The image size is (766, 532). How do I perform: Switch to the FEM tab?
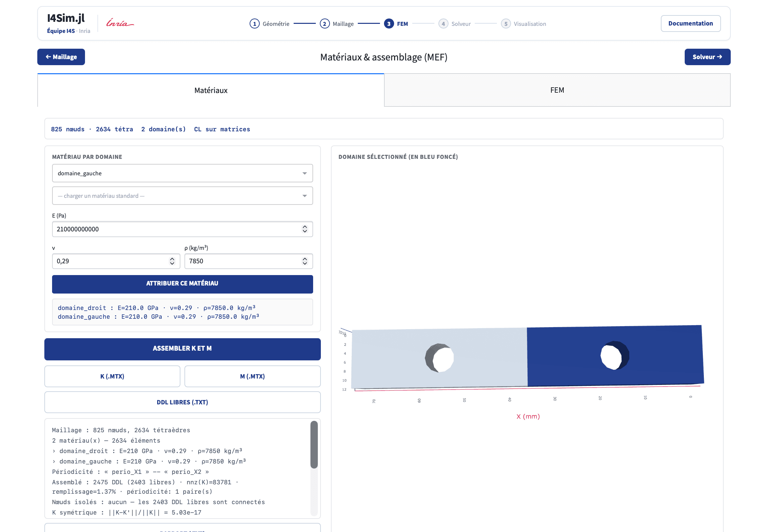[x=557, y=90]
